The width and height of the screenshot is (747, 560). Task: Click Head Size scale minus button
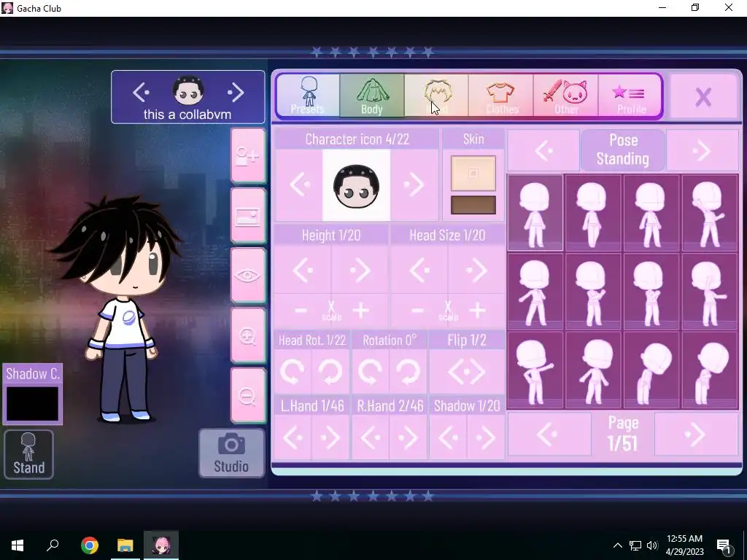point(417,311)
